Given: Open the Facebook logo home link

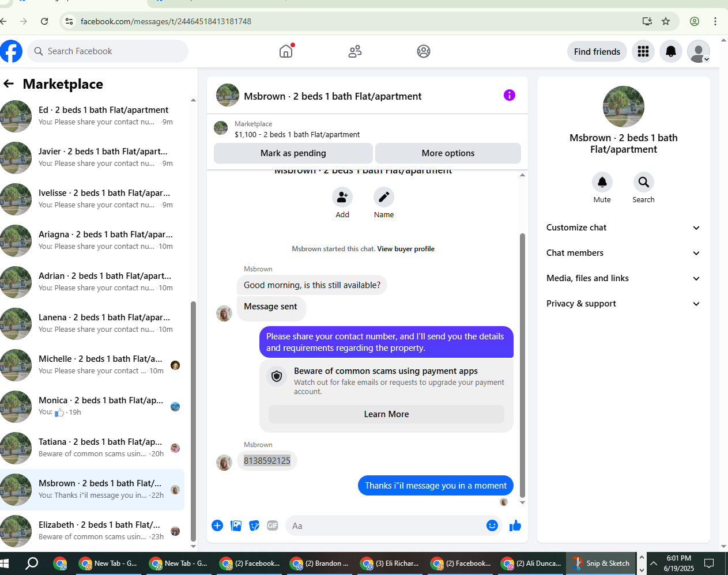Looking at the screenshot, I should point(10,51).
